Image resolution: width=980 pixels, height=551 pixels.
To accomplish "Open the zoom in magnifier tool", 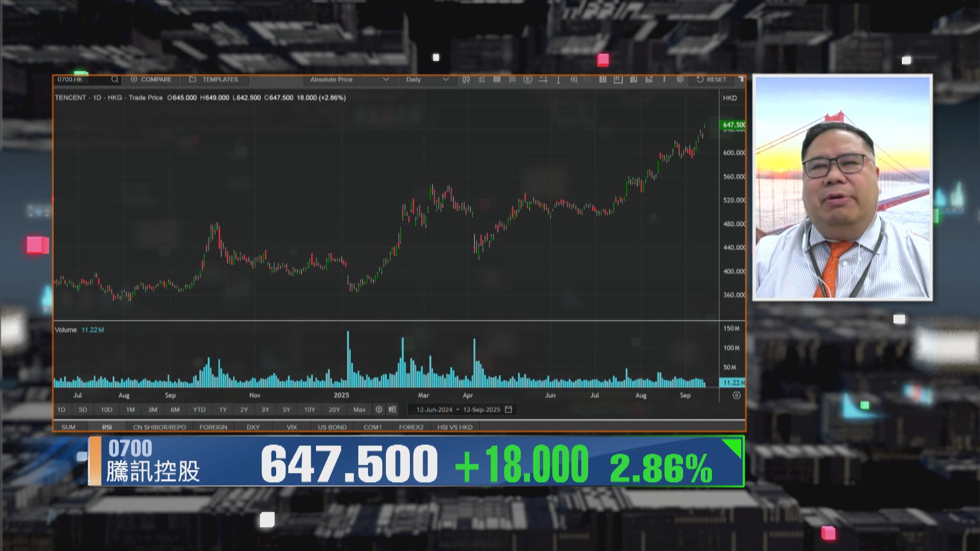I will (x=574, y=80).
